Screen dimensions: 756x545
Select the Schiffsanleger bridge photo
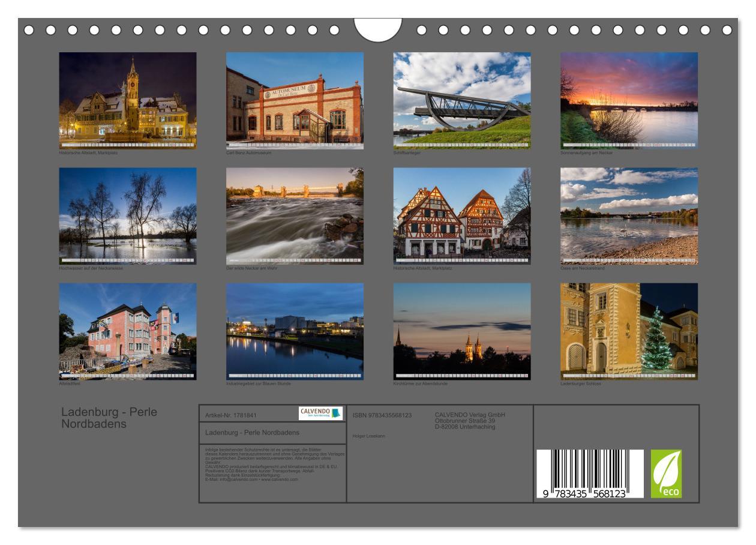[461, 100]
